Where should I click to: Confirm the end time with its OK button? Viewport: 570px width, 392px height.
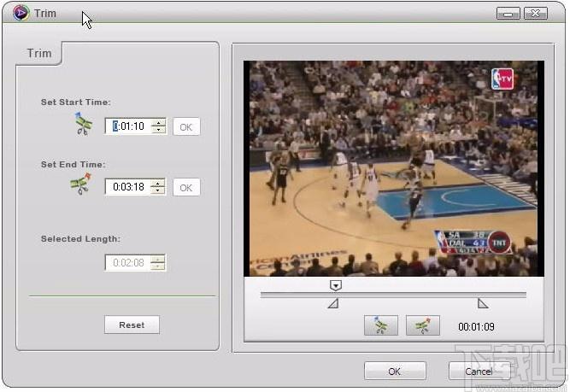(186, 188)
